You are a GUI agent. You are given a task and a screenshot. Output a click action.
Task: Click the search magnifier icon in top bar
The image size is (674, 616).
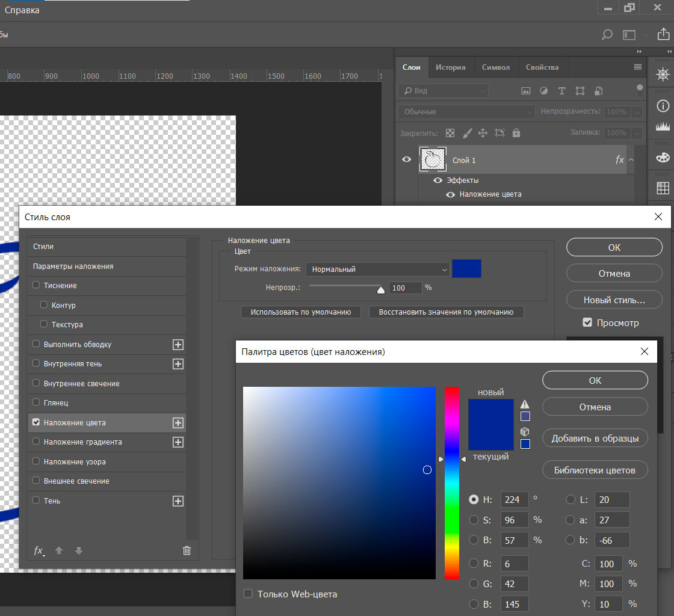coord(607,35)
